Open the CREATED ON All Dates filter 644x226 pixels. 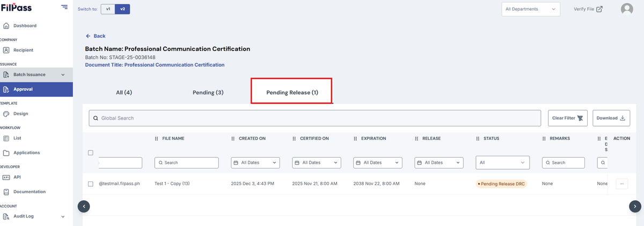(255, 162)
